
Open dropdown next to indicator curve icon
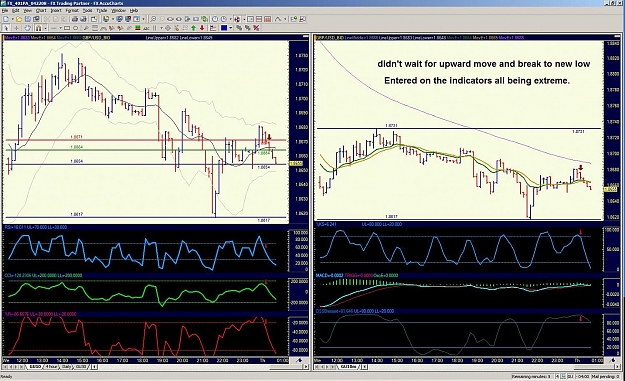coord(285,19)
